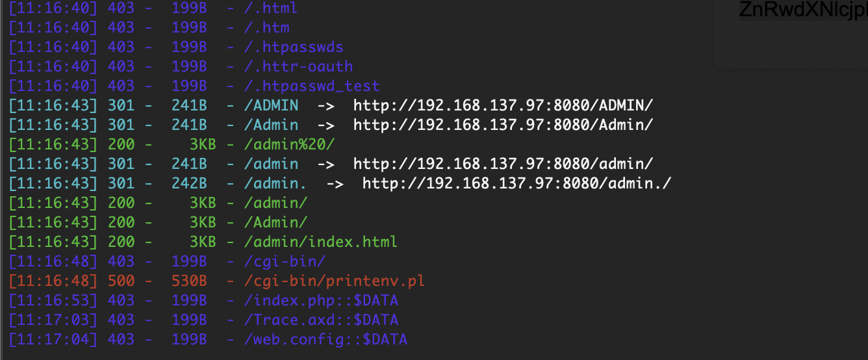Image resolution: width=868 pixels, height=360 pixels.
Task: Click the ZnRwdXNlcjp text in the top panel
Action: 803,10
